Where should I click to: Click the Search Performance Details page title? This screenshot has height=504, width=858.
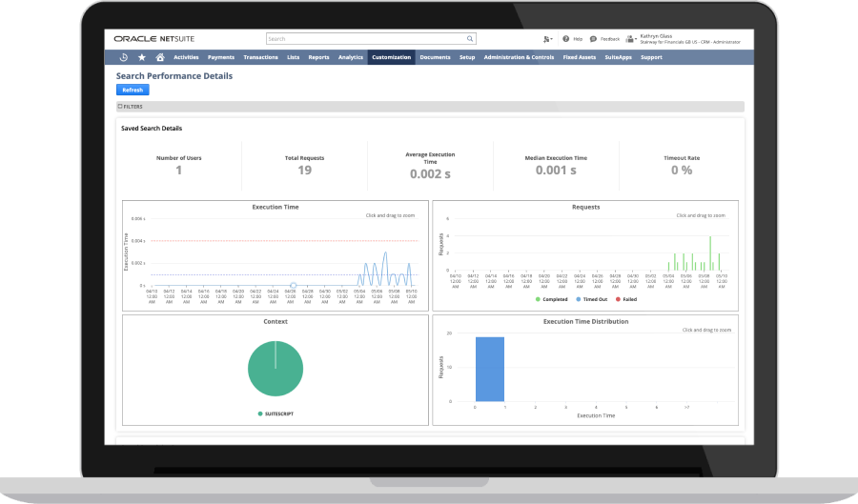174,76
